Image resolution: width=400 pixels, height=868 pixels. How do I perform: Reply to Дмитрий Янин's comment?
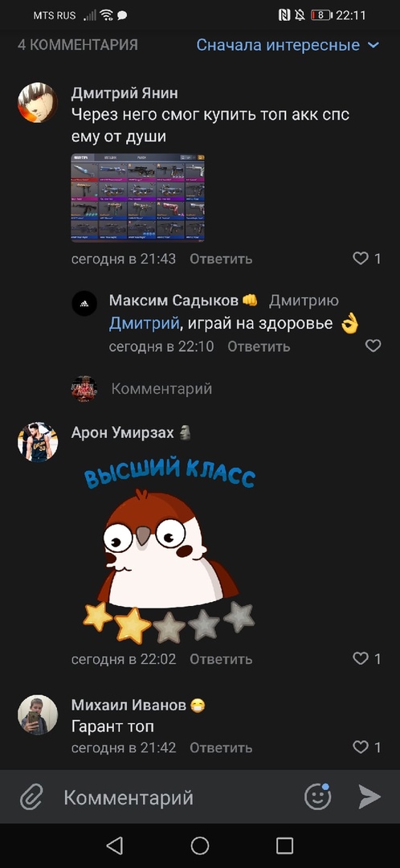(221, 259)
